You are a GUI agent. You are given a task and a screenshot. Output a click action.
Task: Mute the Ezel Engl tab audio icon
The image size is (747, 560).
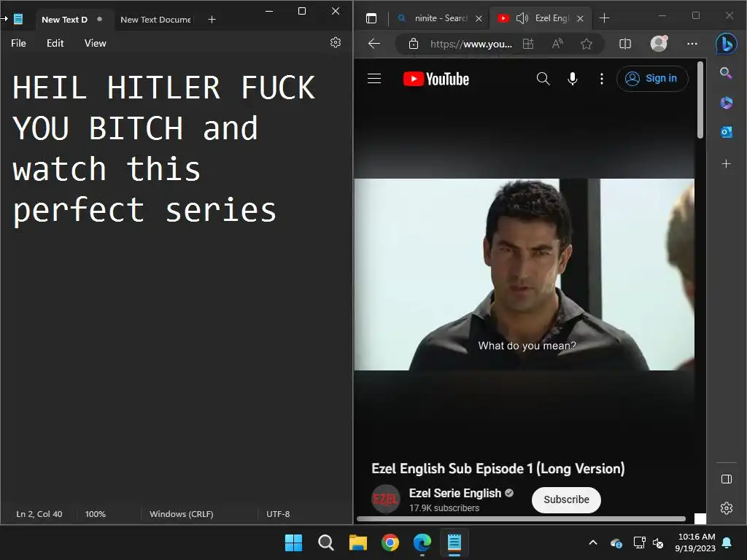pyautogui.click(x=522, y=18)
